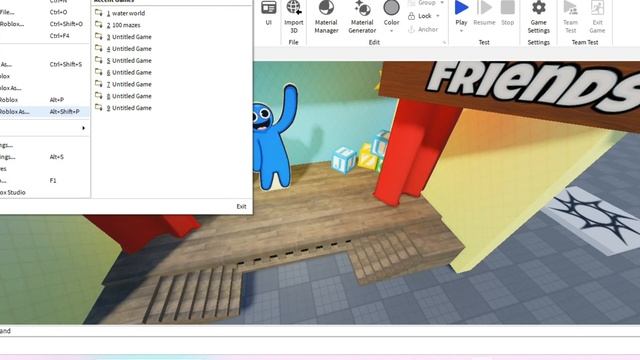Click the folder icon beside '9 Untitled Game'
The image size is (640, 360).
99,108
